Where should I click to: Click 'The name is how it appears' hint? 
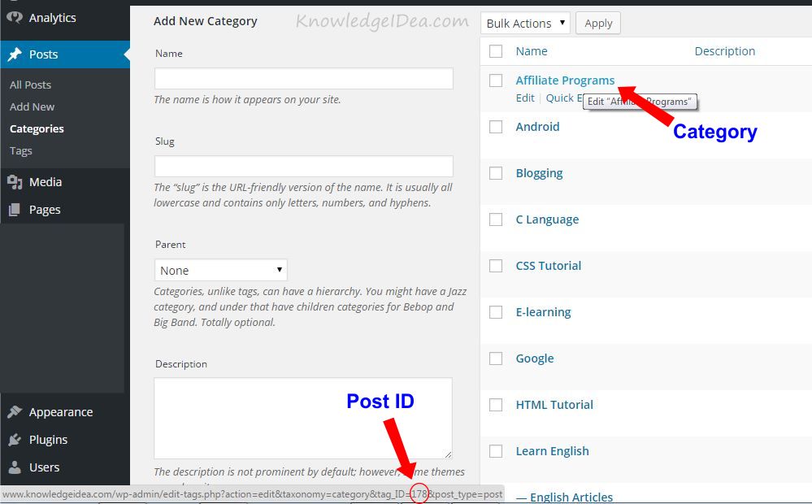point(248,99)
